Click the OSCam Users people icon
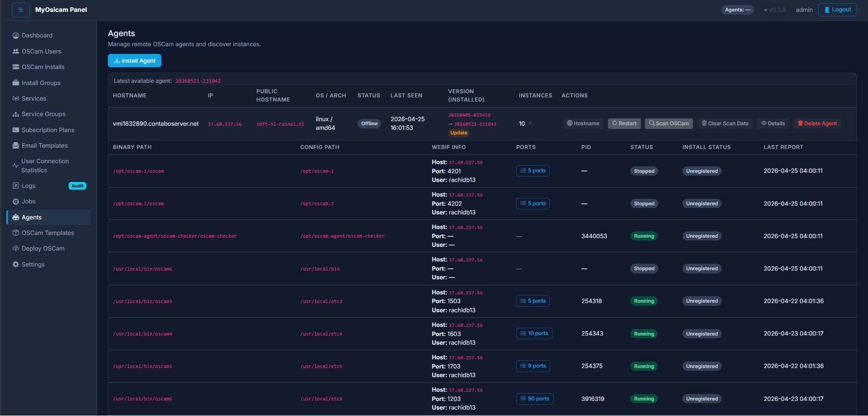Image resolution: width=868 pixels, height=416 pixels. point(16,51)
